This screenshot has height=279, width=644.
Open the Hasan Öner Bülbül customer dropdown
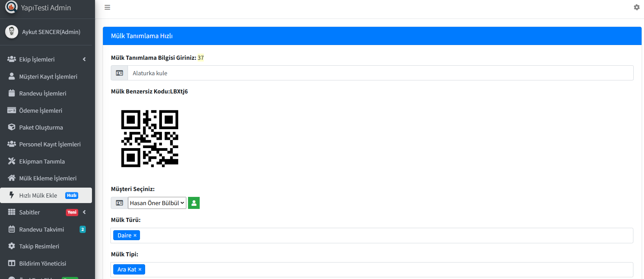coord(157,203)
